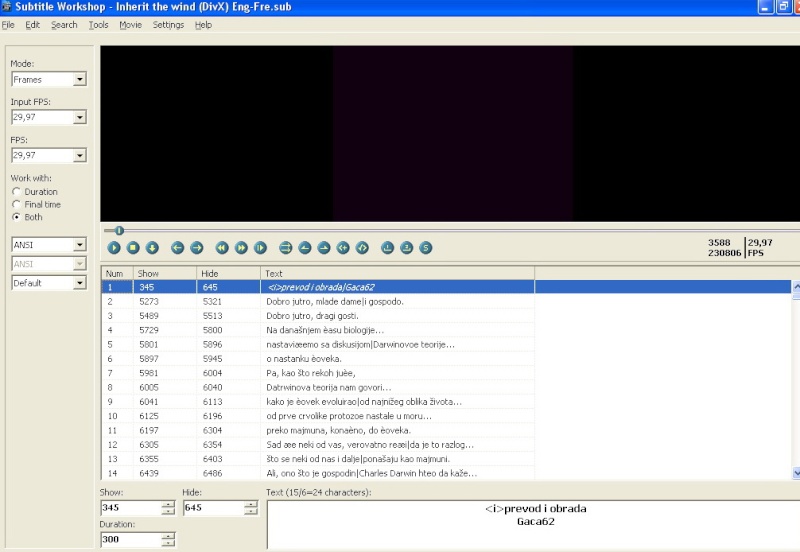
Task: Click the Rewind double-arrow icon
Action: tap(222, 248)
